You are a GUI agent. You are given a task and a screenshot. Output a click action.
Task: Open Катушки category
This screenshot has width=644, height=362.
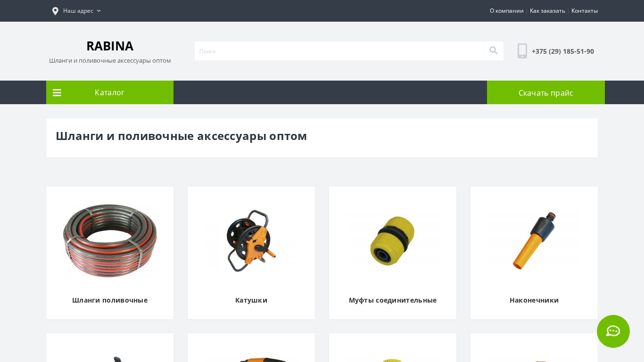point(251,300)
